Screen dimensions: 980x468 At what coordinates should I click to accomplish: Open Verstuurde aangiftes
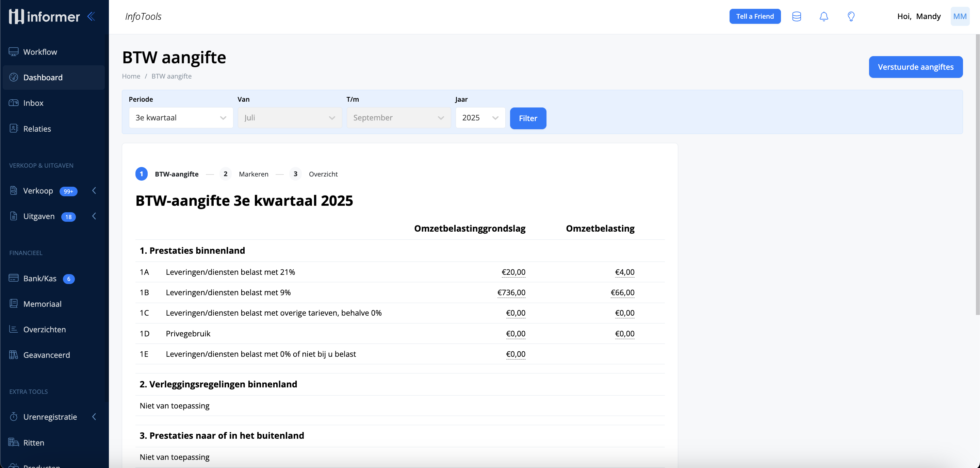point(915,67)
